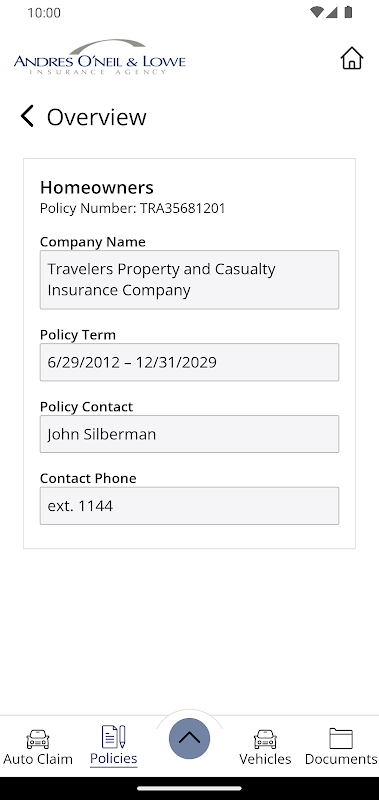Screen dimensions: 379x800
Task: Select the John Silberman contact field
Action: coord(189,434)
